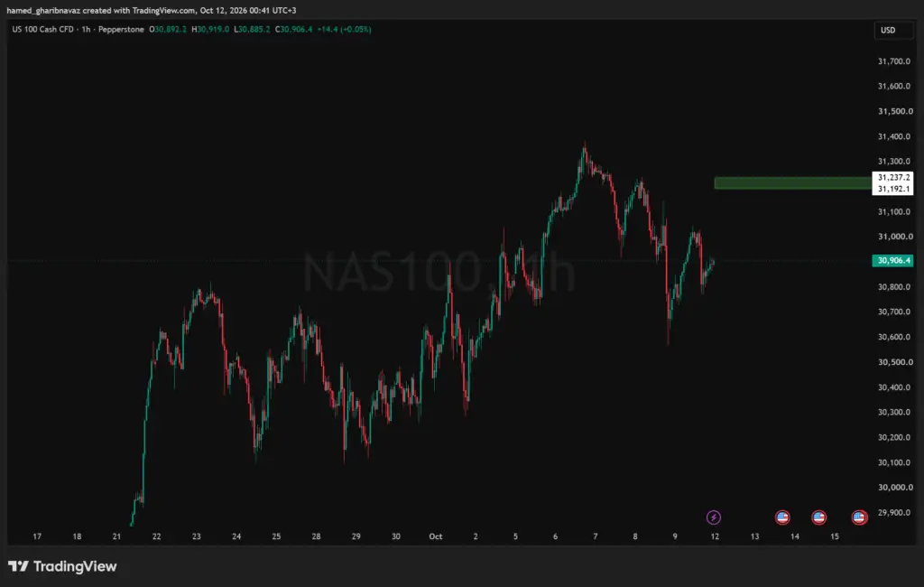Click the US 100 Cash CFD symbol name
Viewport: 924px width, 587px height.
click(x=44, y=29)
